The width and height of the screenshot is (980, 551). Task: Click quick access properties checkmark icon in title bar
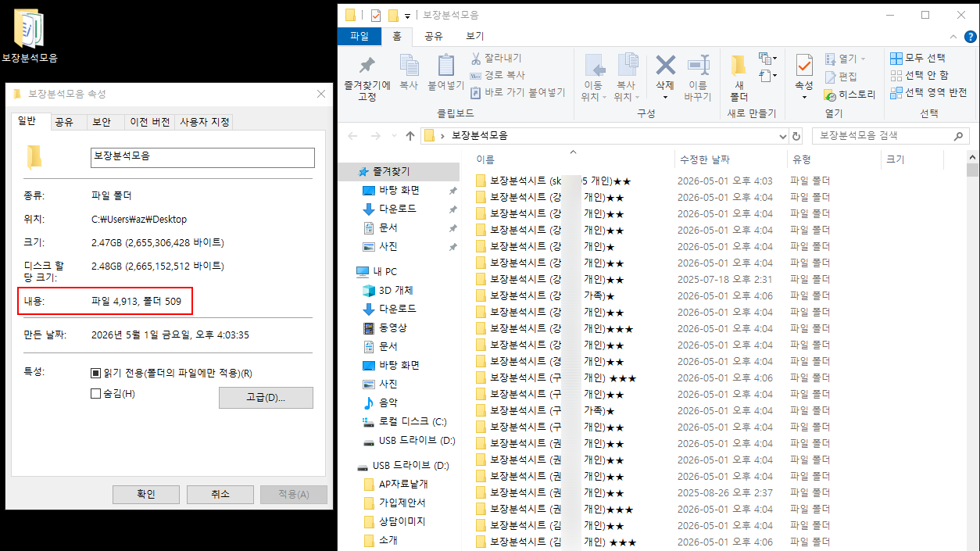(376, 15)
